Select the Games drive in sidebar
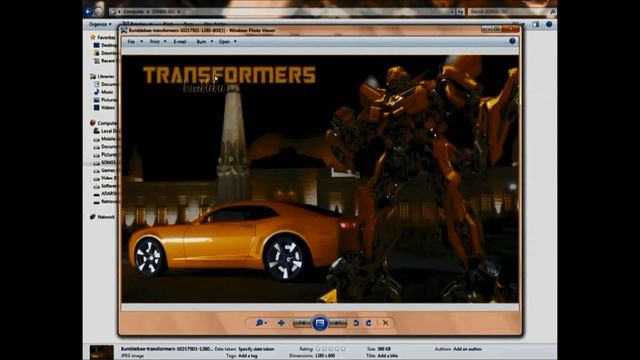This screenshot has height=360, width=640. (106, 170)
